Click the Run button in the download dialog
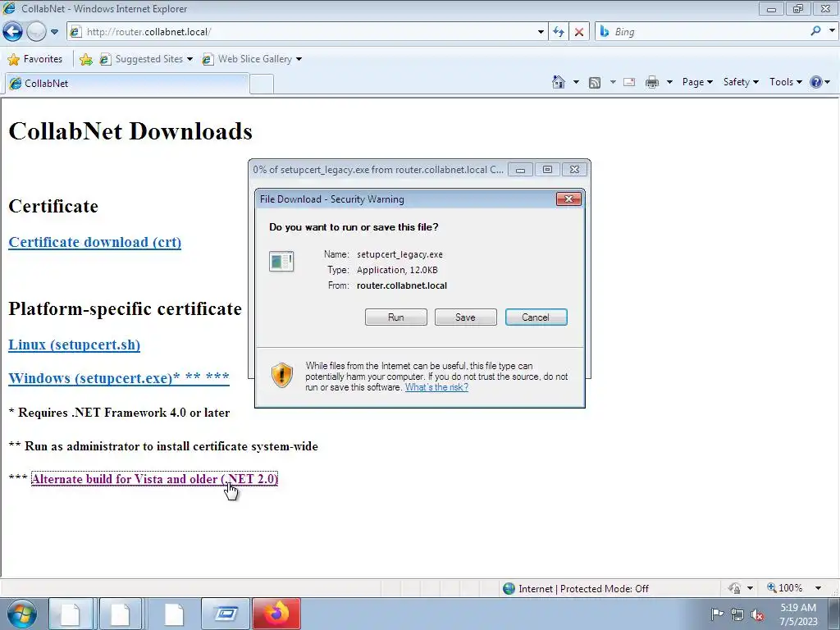840x630 pixels. pos(396,317)
